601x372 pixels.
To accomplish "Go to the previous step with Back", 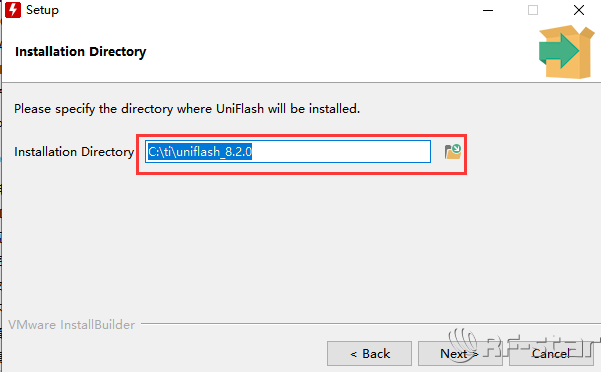I will (x=369, y=353).
